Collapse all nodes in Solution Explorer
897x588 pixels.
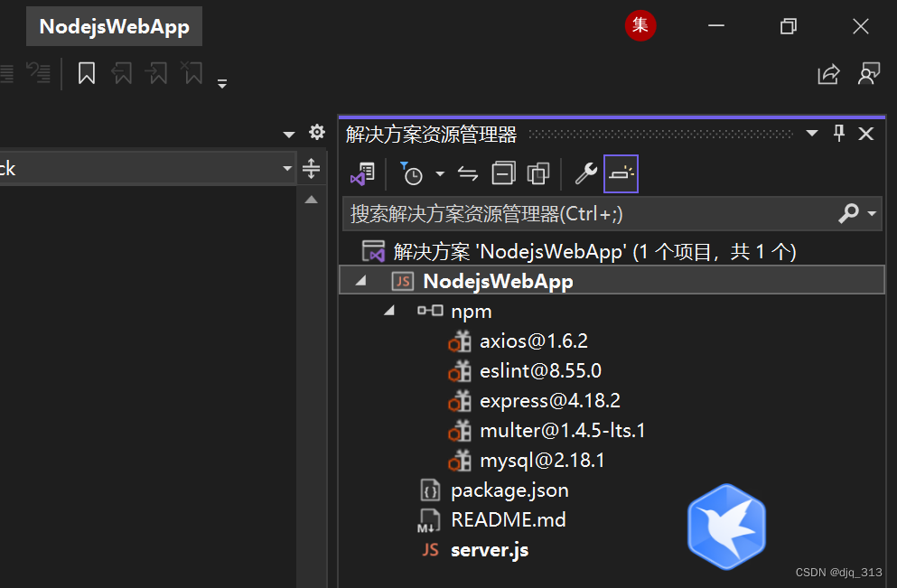[x=503, y=173]
